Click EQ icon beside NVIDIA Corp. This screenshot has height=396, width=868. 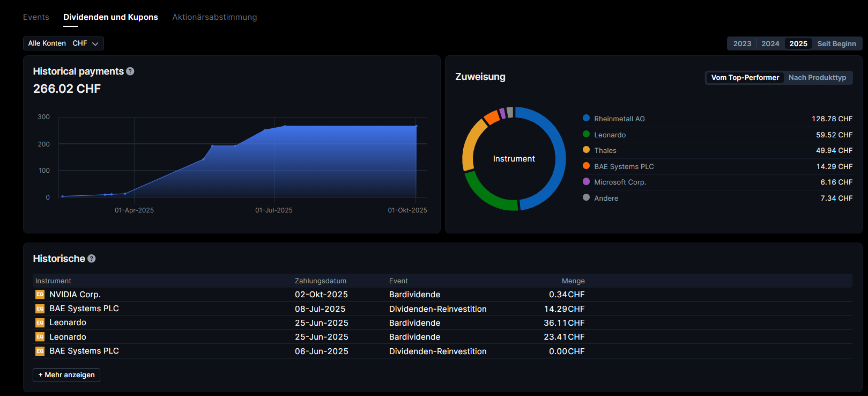pyautogui.click(x=40, y=295)
